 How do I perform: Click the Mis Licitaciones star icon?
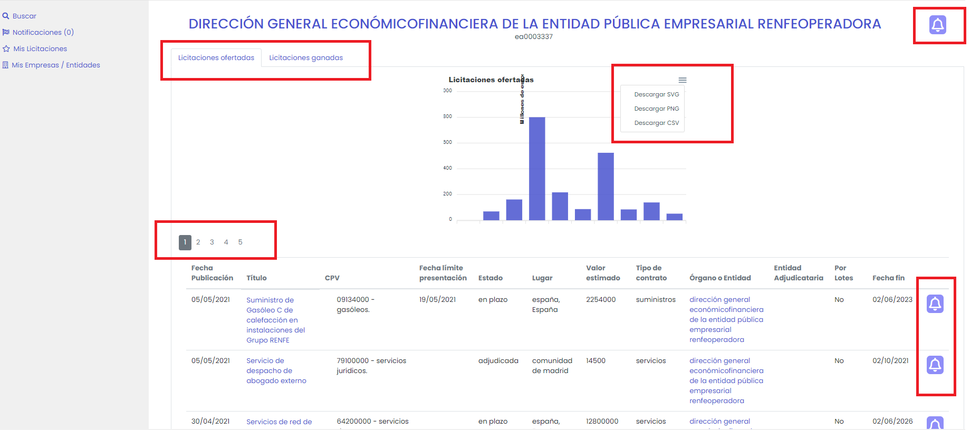6,48
